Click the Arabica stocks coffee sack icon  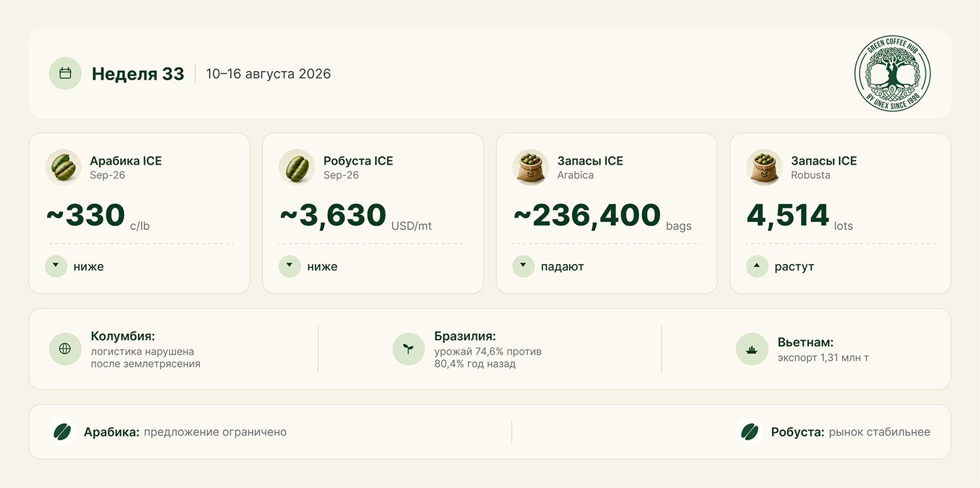coord(531,167)
